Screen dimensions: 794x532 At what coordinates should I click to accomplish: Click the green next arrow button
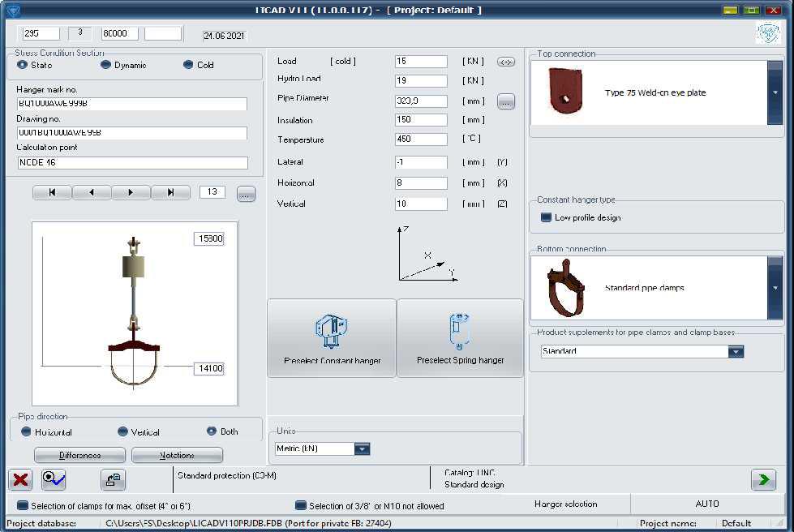tap(764, 479)
